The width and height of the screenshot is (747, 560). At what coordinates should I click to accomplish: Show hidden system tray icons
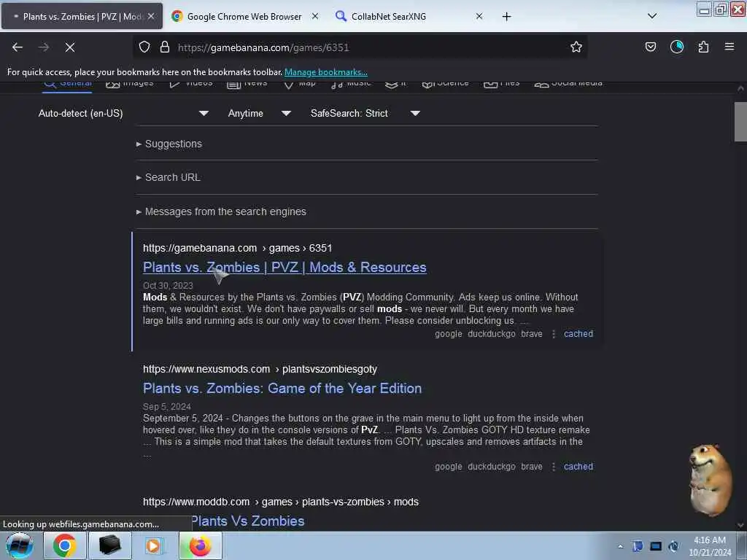tap(620, 546)
